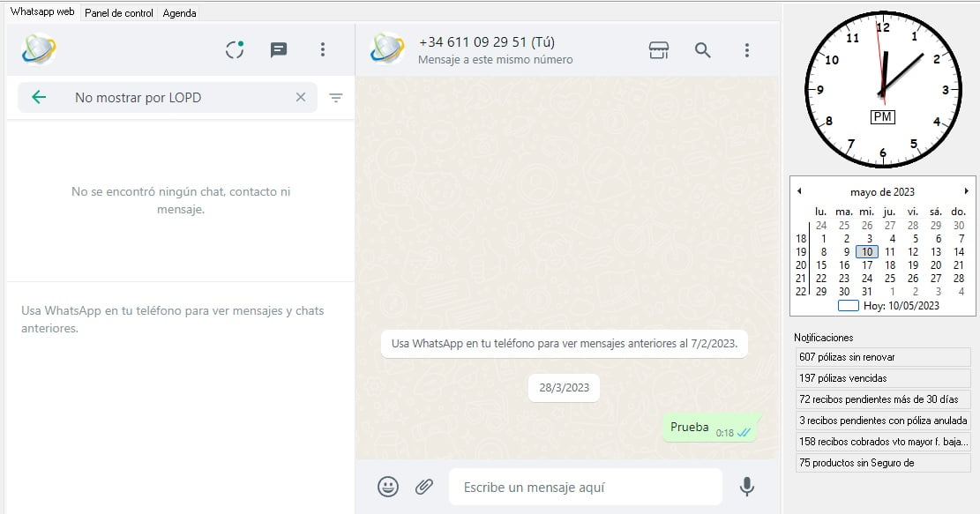
Task: Open the business catalog storefront icon
Action: click(659, 50)
